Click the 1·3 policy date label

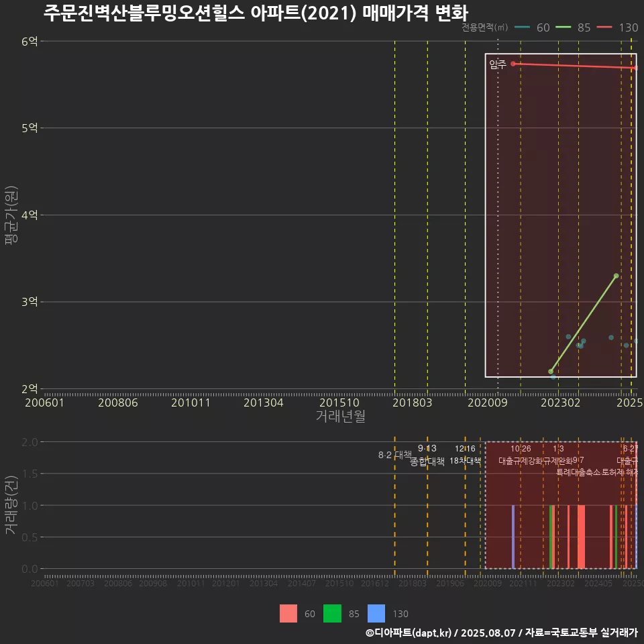pos(558,449)
